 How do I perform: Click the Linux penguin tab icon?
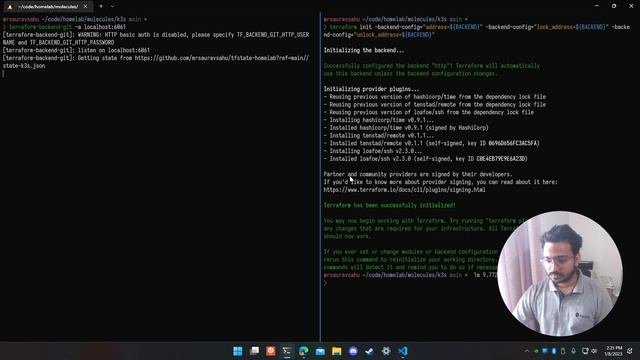(10, 7)
